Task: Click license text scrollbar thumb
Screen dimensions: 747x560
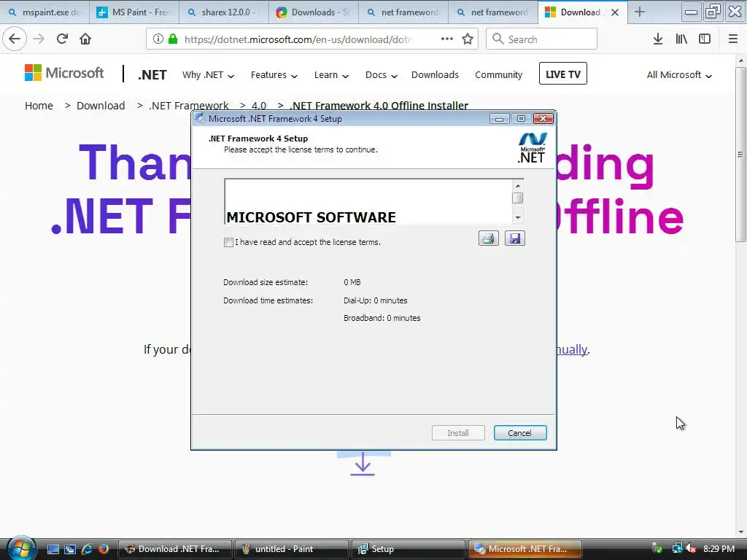Action: coord(518,198)
